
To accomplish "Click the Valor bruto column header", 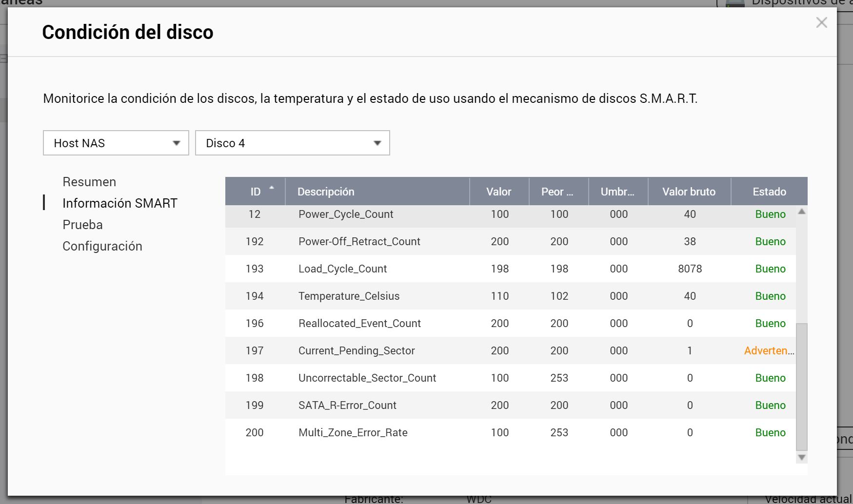I will pyautogui.click(x=689, y=192).
